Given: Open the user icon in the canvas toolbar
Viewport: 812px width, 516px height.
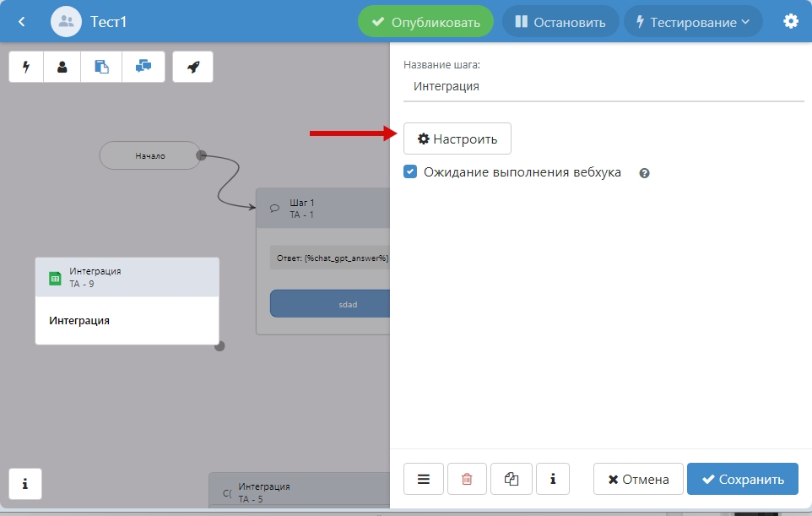Looking at the screenshot, I should pyautogui.click(x=62, y=68).
